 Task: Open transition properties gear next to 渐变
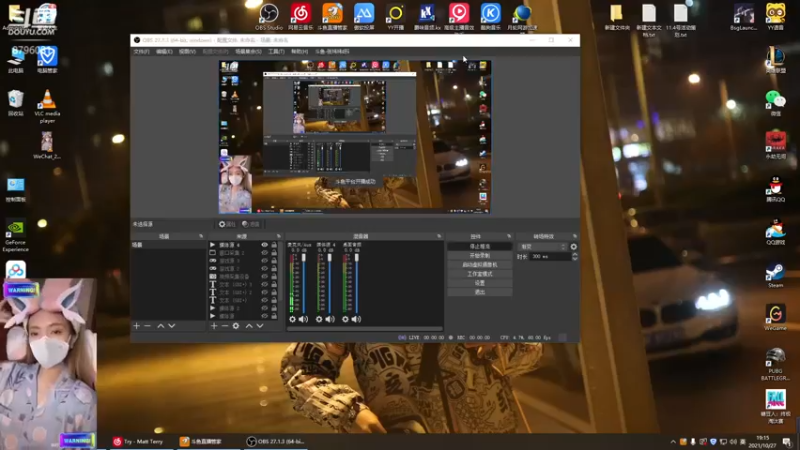click(573, 247)
